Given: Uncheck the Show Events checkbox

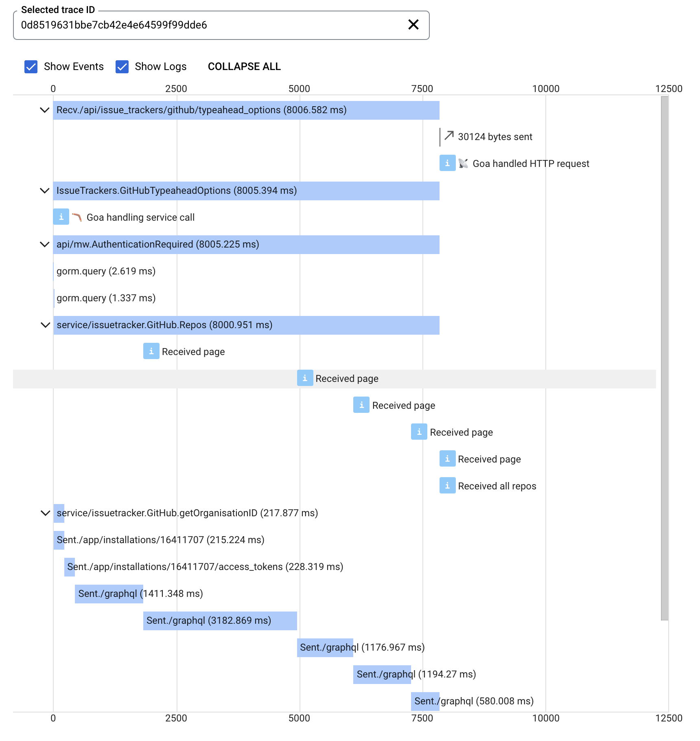Looking at the screenshot, I should (31, 67).
